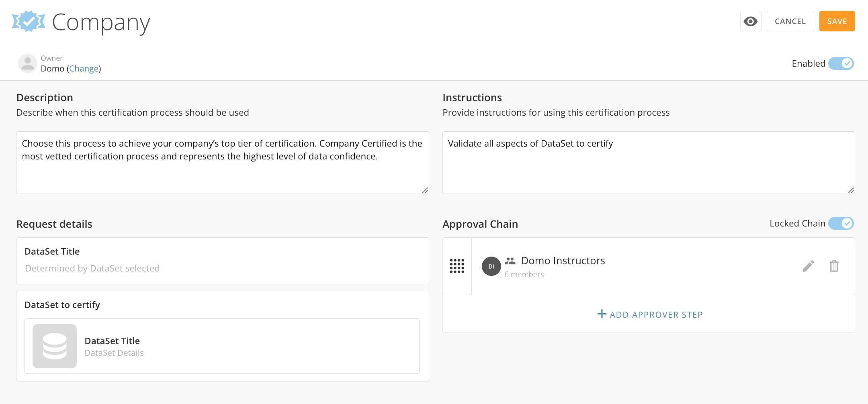868x404 pixels.
Task: Click the SAVE button
Action: [837, 21]
